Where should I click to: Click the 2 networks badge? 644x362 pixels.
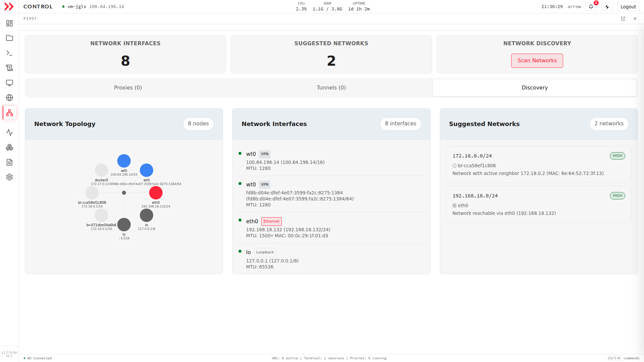pos(609,124)
